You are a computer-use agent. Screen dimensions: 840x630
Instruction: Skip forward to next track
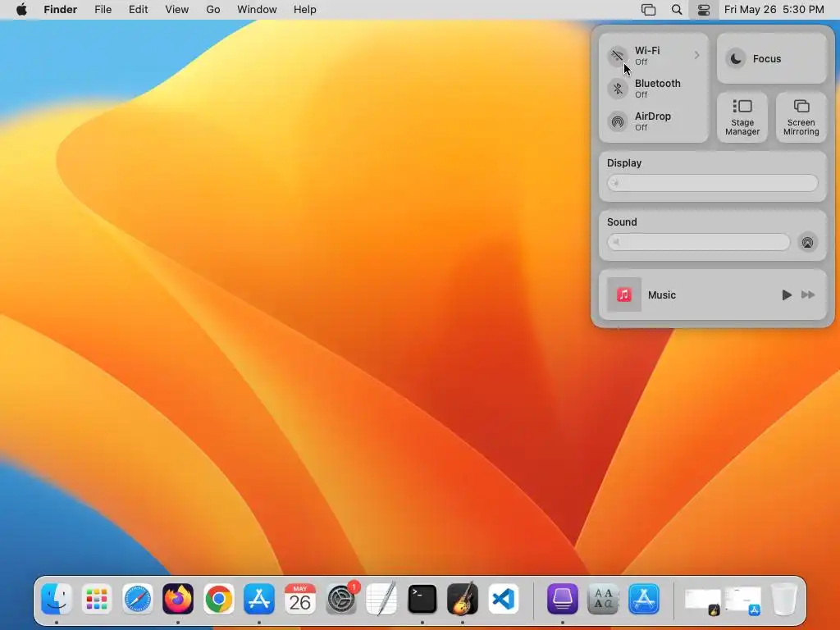pos(808,294)
